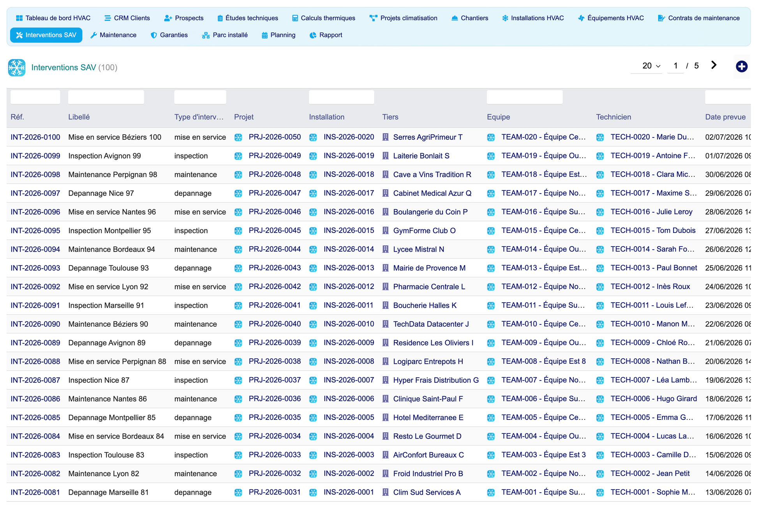758x532 pixels.
Task: Select the Interventions SAV tab
Action: pos(46,35)
